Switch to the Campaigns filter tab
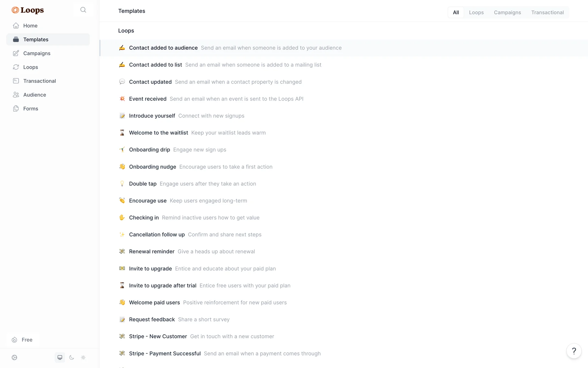This screenshot has height=368, width=588. pos(507,12)
